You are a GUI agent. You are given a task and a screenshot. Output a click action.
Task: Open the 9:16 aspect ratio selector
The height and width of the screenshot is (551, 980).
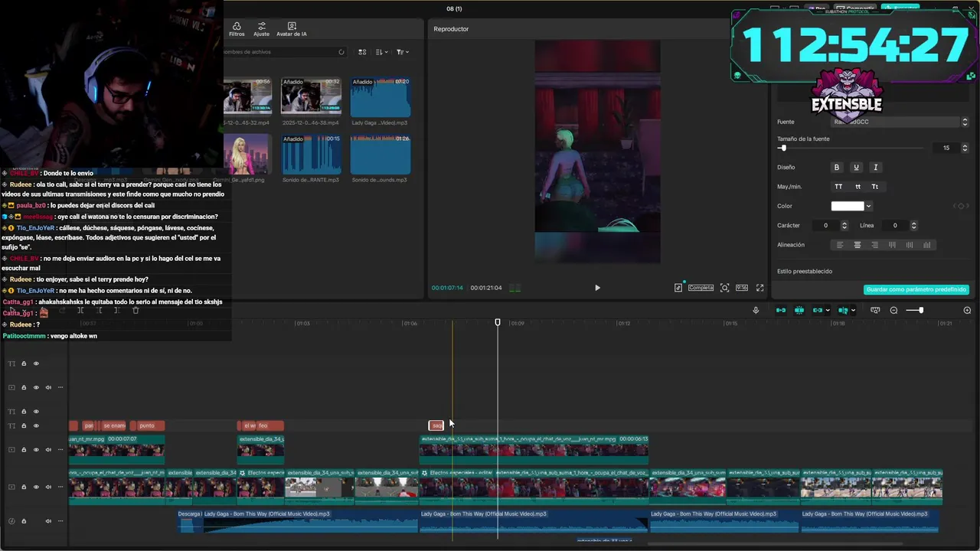(x=742, y=288)
